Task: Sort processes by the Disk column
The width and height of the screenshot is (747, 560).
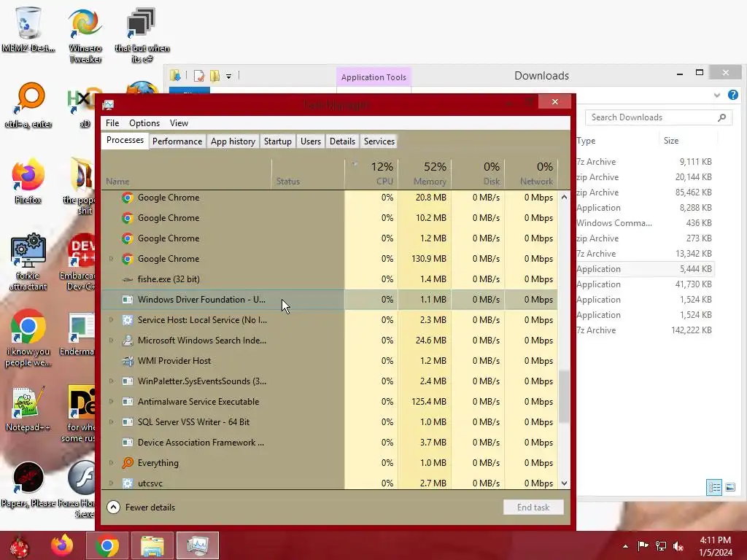Action: coord(479,173)
